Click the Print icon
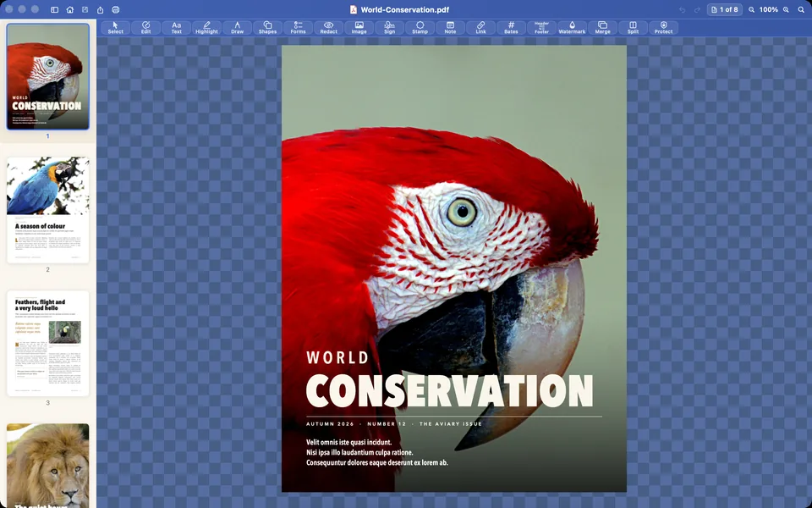 [116, 9]
